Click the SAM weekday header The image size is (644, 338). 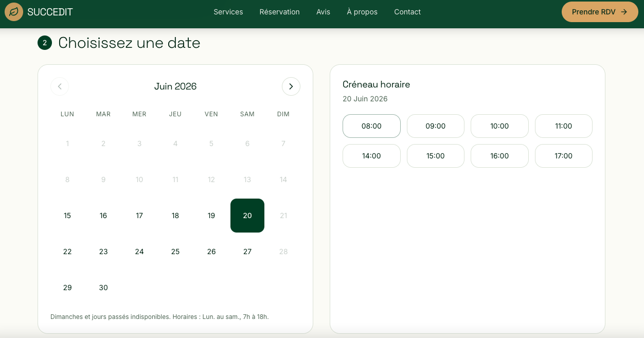click(247, 114)
